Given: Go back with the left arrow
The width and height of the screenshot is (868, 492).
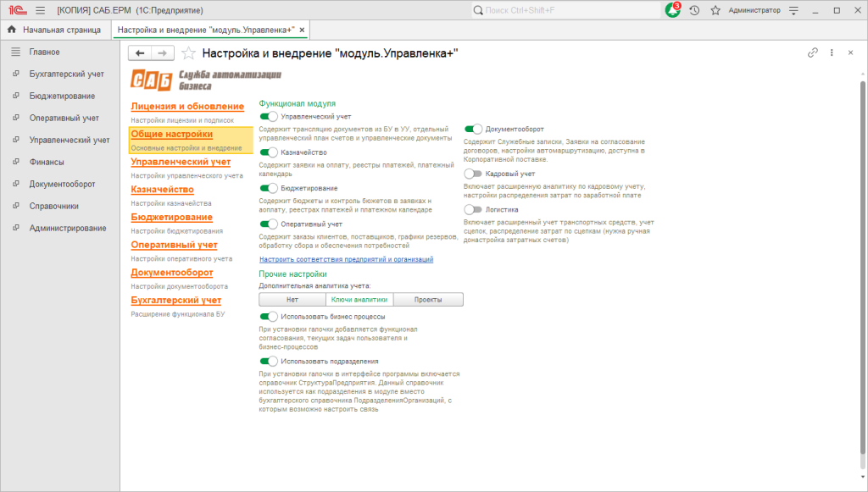Looking at the screenshot, I should coord(140,53).
